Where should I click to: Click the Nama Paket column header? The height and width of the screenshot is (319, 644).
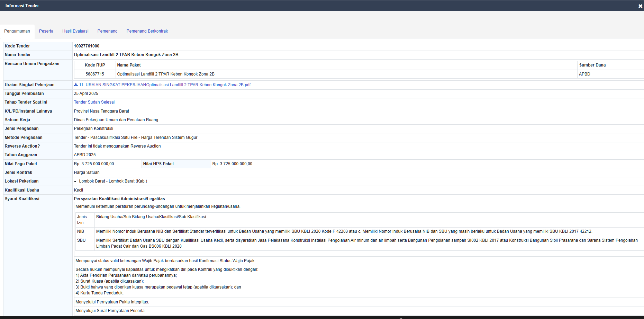[129, 65]
